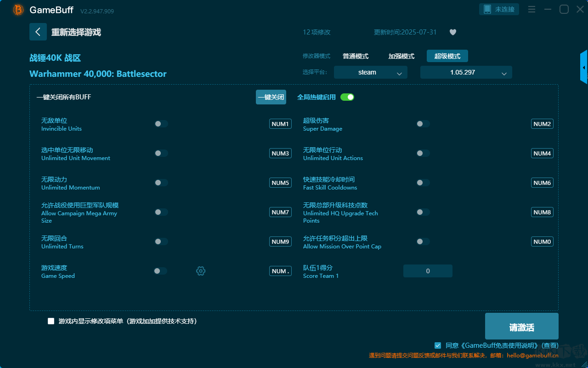The height and width of the screenshot is (368, 588).
Task: Close the GameBuff window
Action: [x=580, y=9]
